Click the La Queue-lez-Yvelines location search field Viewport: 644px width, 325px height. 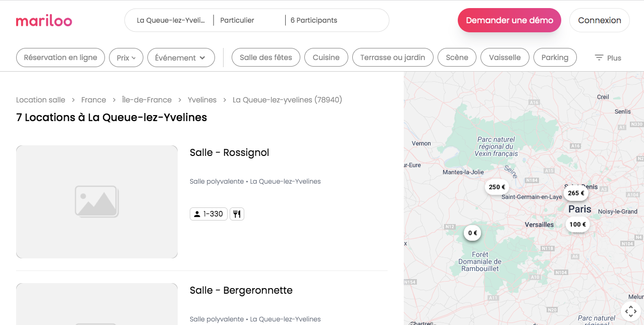click(171, 20)
